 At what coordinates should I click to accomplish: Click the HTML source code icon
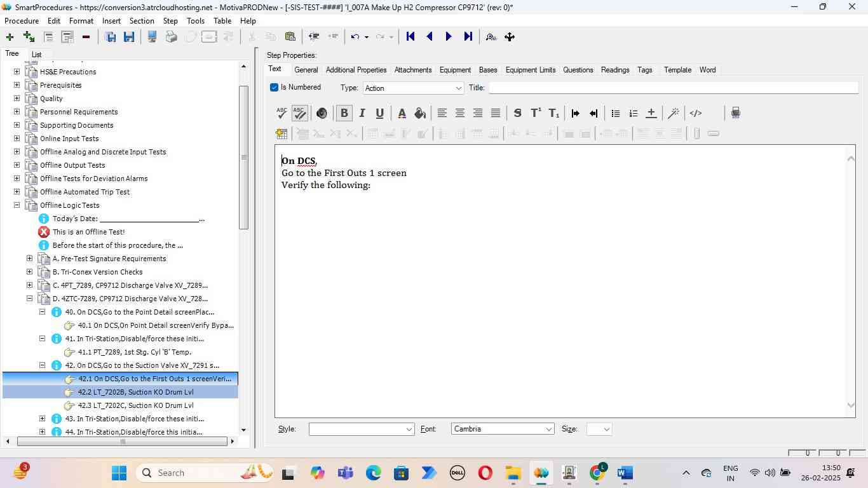tap(696, 113)
